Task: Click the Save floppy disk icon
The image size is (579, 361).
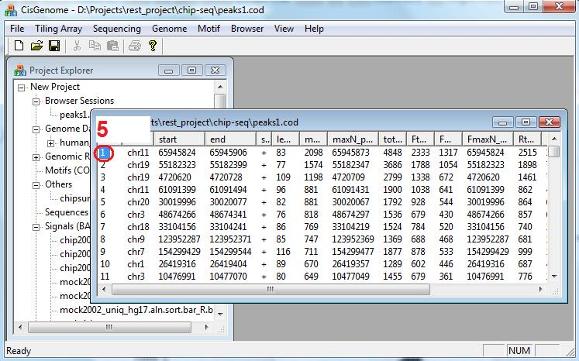Action: 54,46
